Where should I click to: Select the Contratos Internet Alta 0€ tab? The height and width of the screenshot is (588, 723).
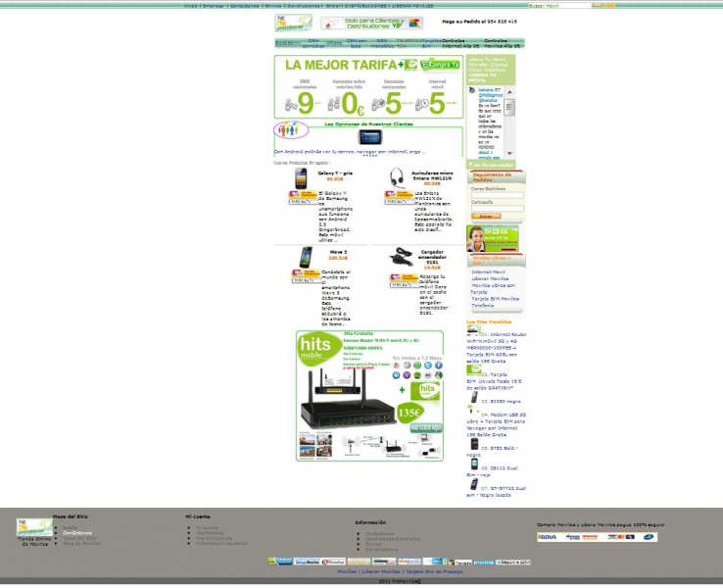pyautogui.click(x=460, y=43)
